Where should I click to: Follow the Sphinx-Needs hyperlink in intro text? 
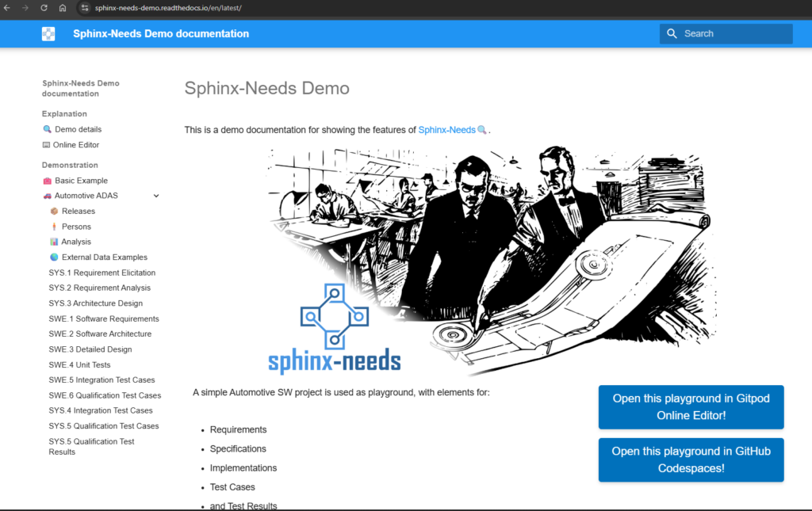(x=446, y=130)
